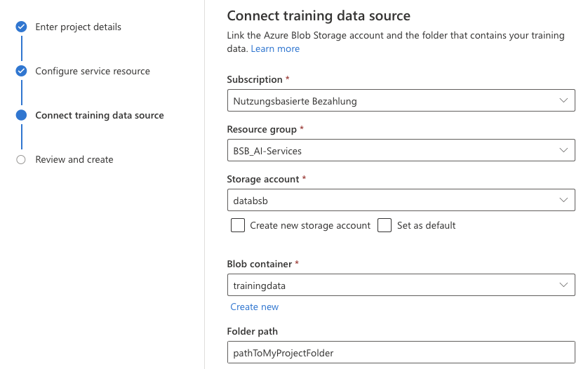588x369 pixels.
Task: Click the chevron arrow in the Blob container field
Action: pyautogui.click(x=563, y=286)
